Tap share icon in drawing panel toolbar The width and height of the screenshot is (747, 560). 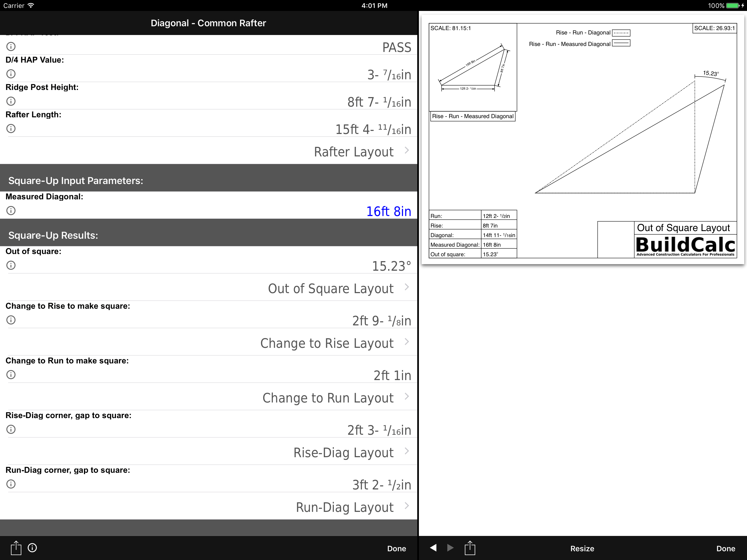coord(470,547)
